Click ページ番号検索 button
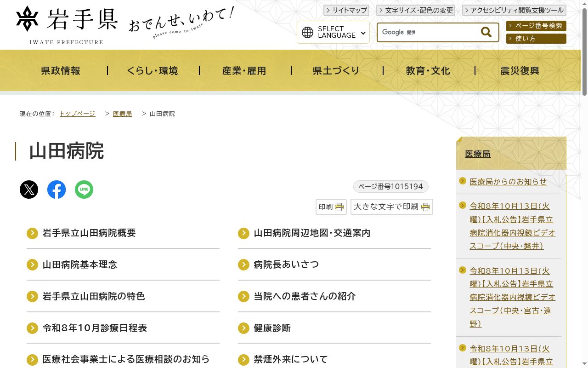The width and height of the screenshot is (588, 368). 536,26
